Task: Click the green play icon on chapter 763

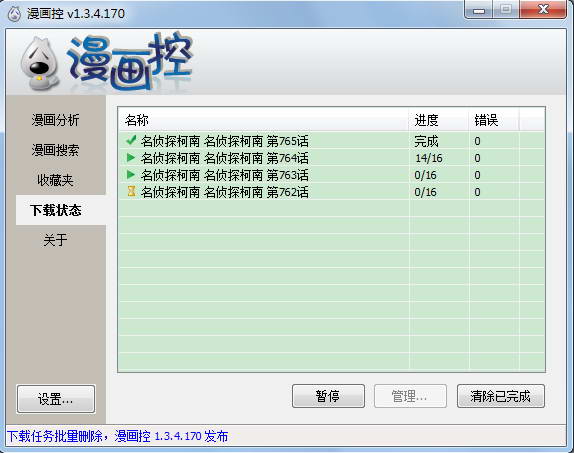Action: click(131, 175)
